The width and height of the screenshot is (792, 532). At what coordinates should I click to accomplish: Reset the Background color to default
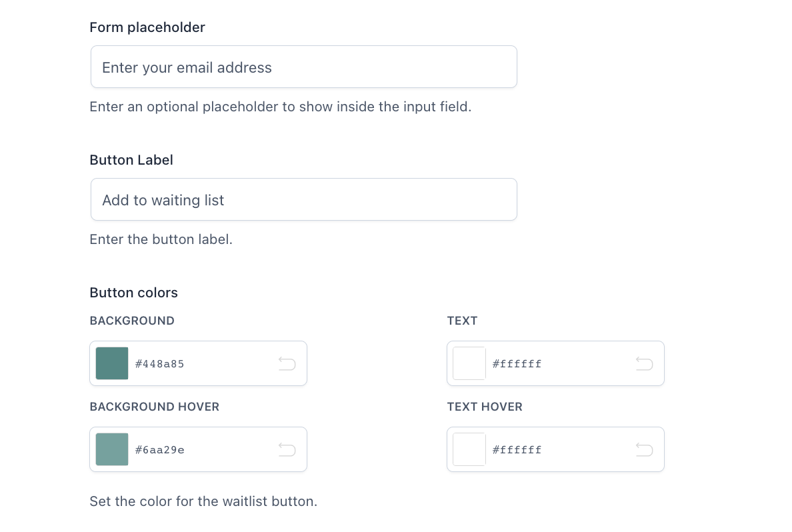[x=287, y=363]
